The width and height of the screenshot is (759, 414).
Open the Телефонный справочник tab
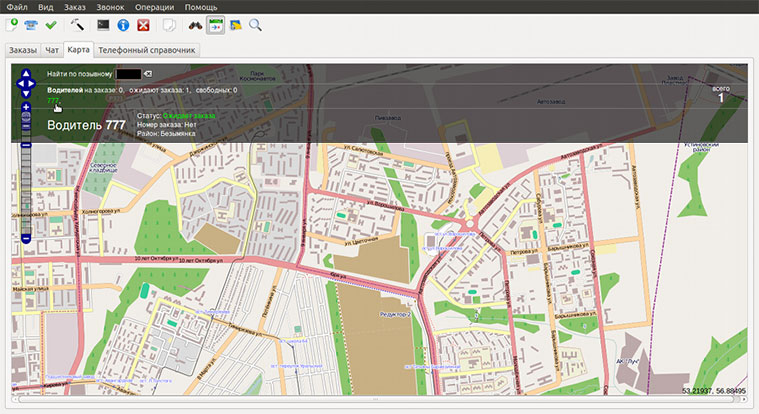click(146, 50)
